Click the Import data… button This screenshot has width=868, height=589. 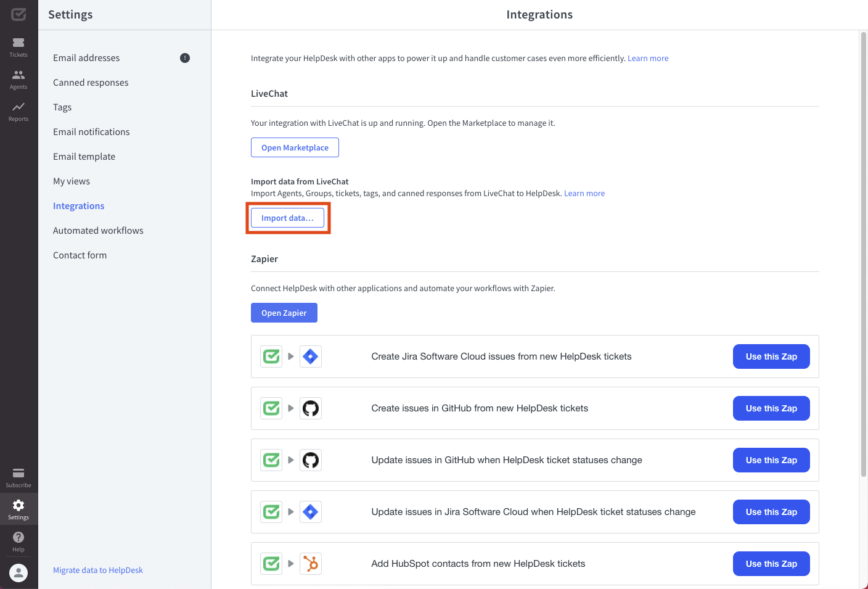pyautogui.click(x=287, y=218)
